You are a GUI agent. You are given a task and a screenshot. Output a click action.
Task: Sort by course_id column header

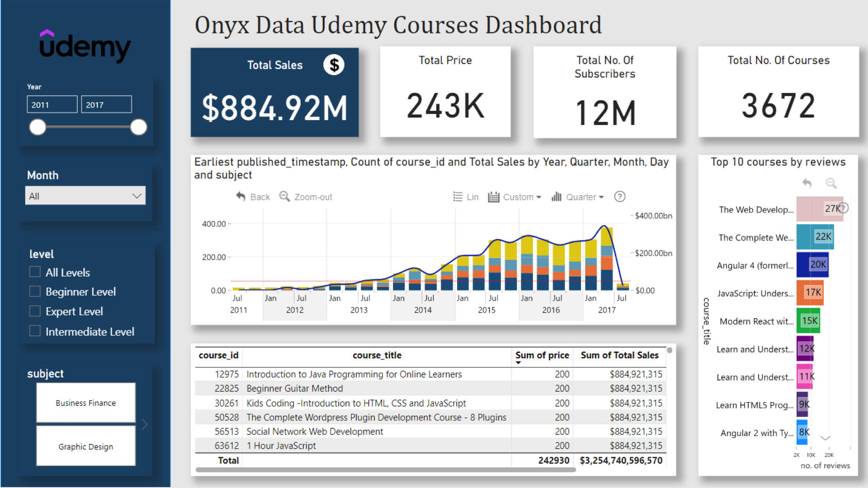pos(218,356)
